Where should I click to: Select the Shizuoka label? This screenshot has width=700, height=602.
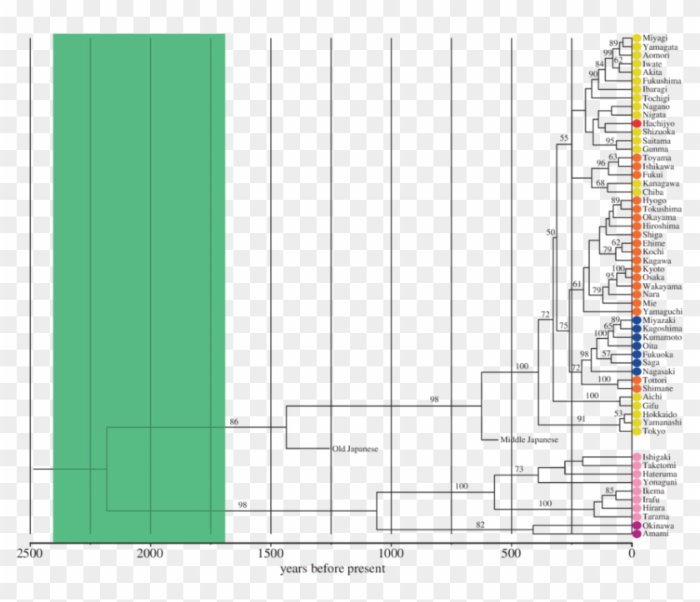(x=658, y=132)
